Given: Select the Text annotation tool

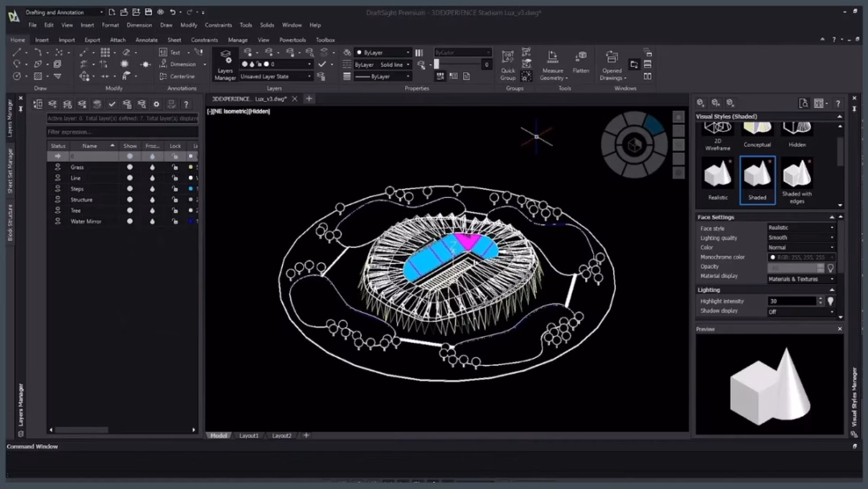Looking at the screenshot, I should (170, 52).
